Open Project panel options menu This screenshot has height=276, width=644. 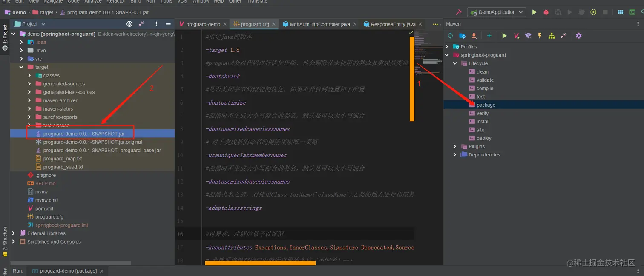(x=156, y=24)
